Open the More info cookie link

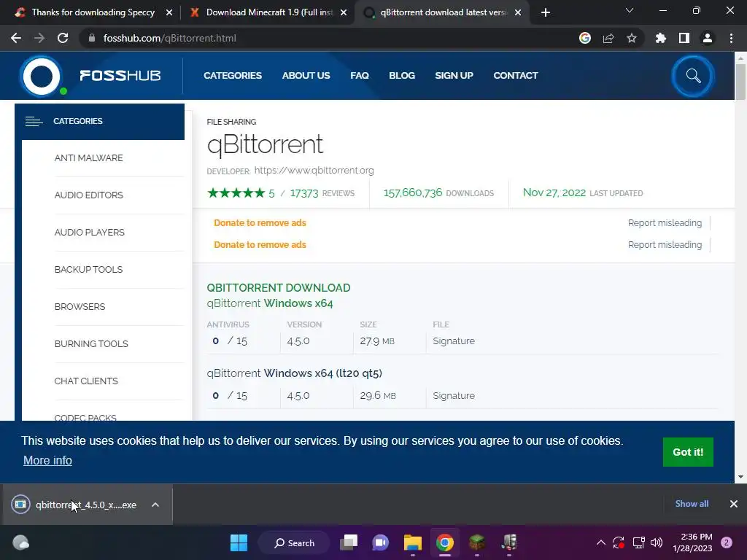pyautogui.click(x=47, y=461)
